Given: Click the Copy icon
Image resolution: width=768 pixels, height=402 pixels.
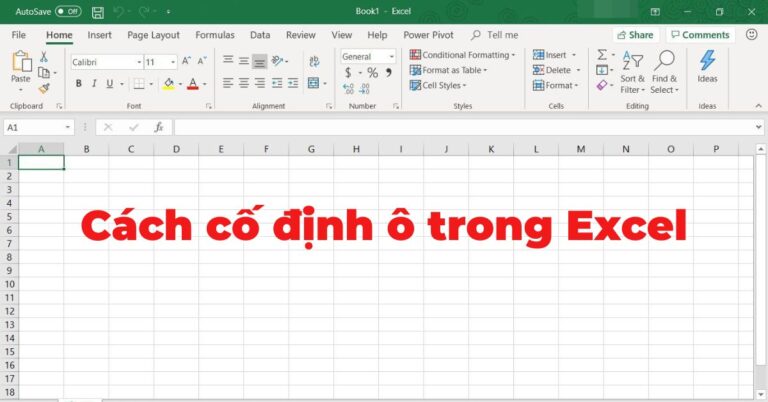Looking at the screenshot, I should coord(44,72).
